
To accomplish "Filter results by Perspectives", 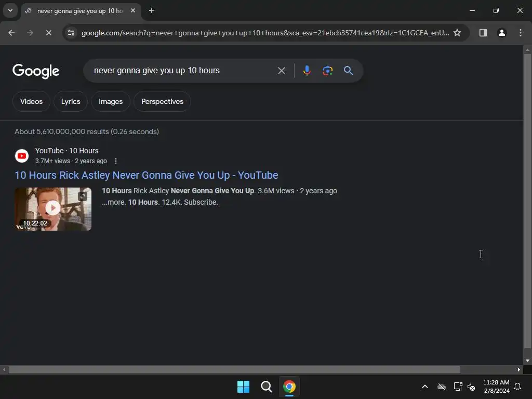I will coord(162,101).
